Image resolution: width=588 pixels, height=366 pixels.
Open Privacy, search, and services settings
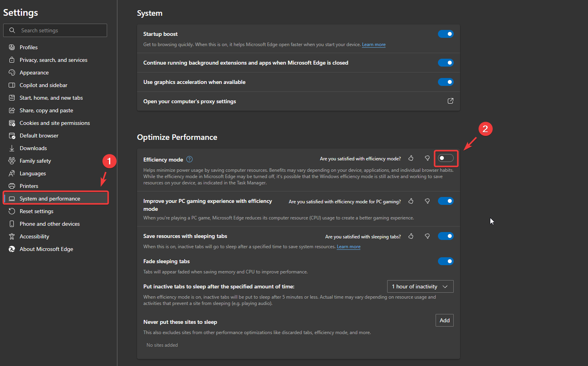(53, 60)
